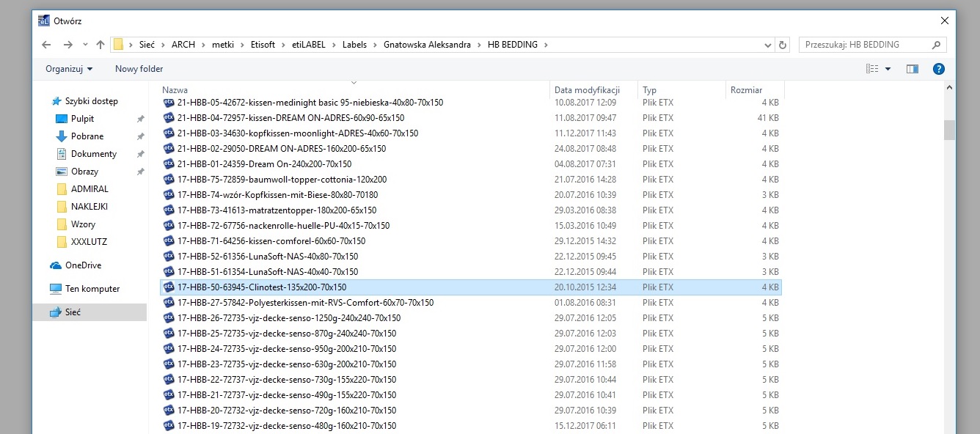
Task: Click the Sieć network icon in sidebar
Action: 56,312
